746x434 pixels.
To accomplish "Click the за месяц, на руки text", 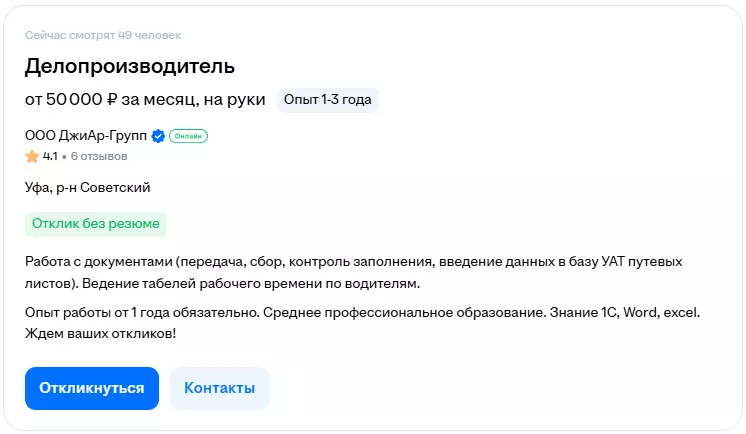I will pyautogui.click(x=194, y=100).
